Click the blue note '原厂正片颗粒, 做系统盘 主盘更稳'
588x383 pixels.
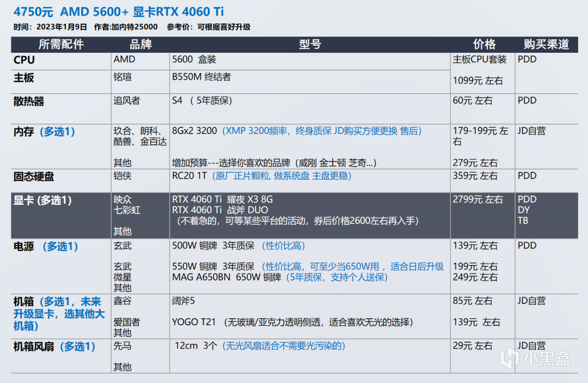coord(282,176)
